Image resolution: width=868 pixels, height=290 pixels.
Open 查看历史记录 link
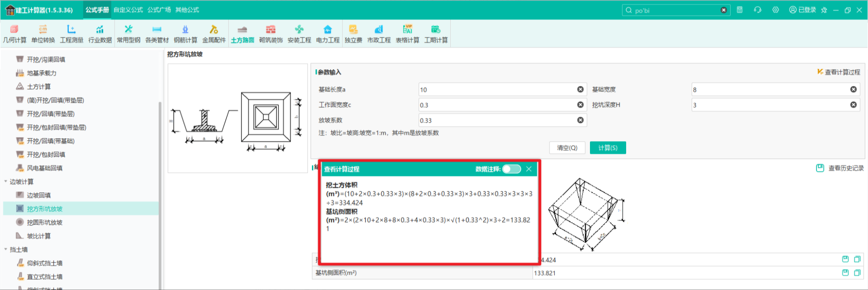click(x=840, y=168)
